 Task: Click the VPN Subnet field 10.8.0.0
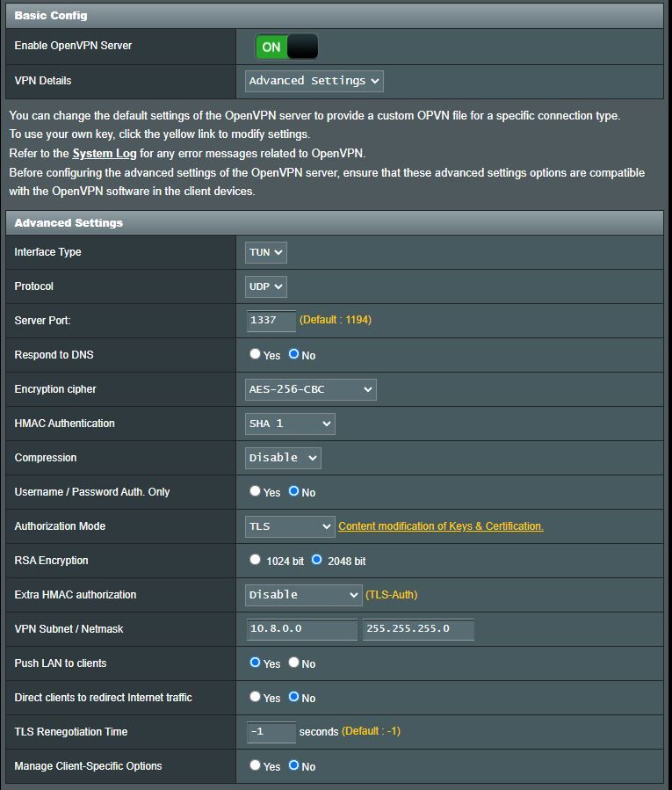302,629
